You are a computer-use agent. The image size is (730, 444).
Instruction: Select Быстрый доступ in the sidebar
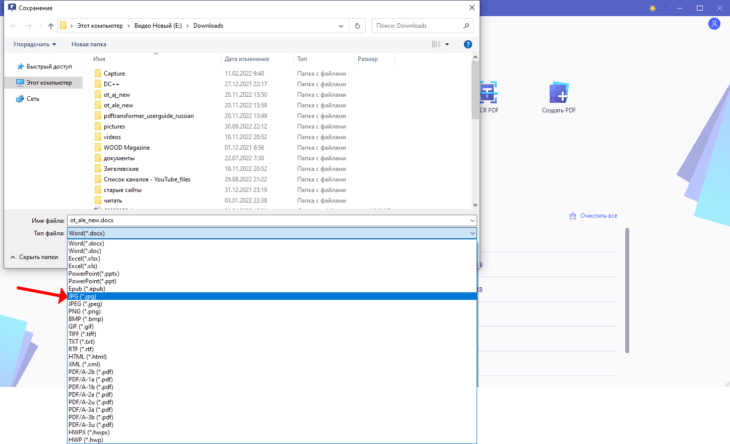click(48, 66)
